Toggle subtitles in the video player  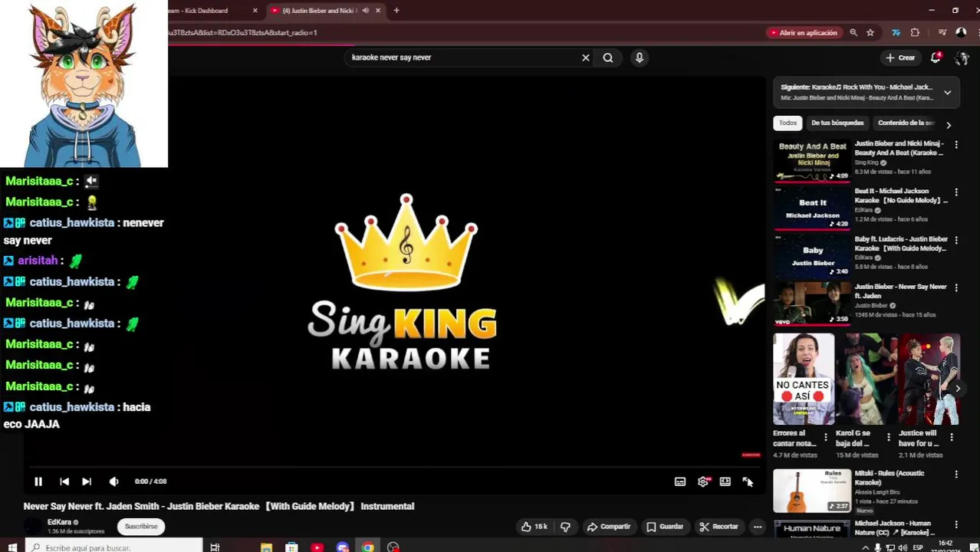pyautogui.click(x=680, y=481)
